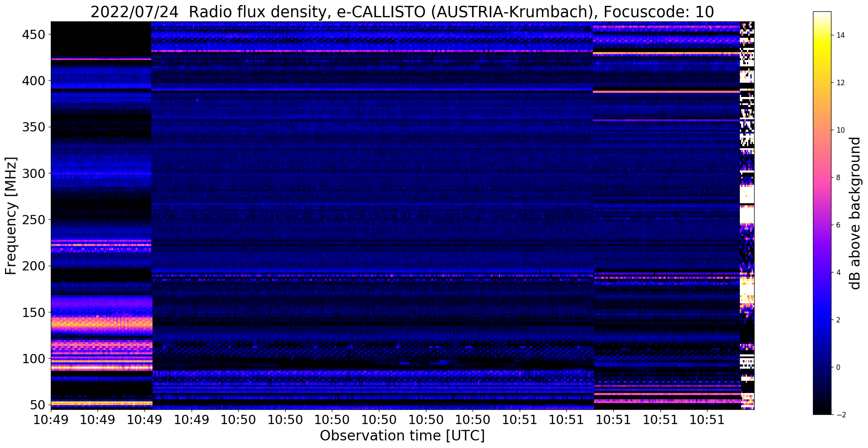Click the 100 frequency tick label
Viewport: 868px width, 448px height.
[x=33, y=359]
